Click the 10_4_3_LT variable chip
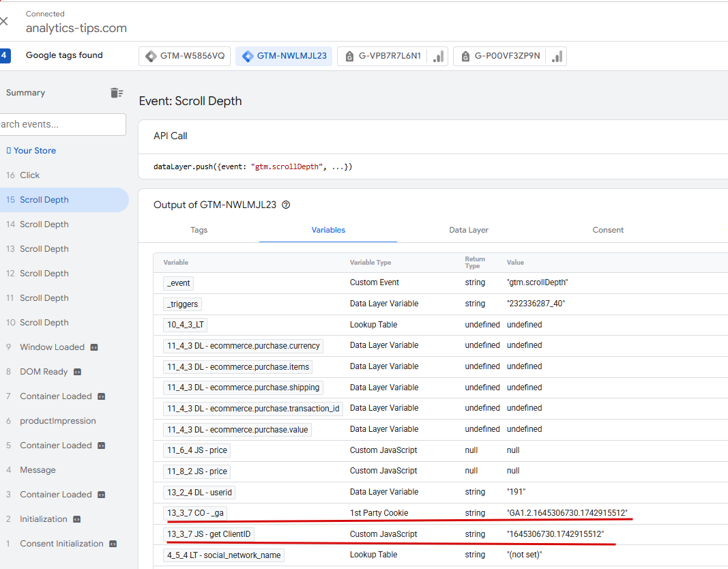Screen dimensions: 728x569 186,325
